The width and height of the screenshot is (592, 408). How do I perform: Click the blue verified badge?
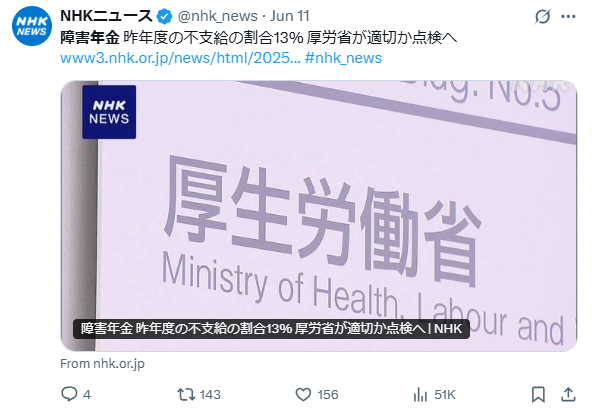(x=165, y=16)
